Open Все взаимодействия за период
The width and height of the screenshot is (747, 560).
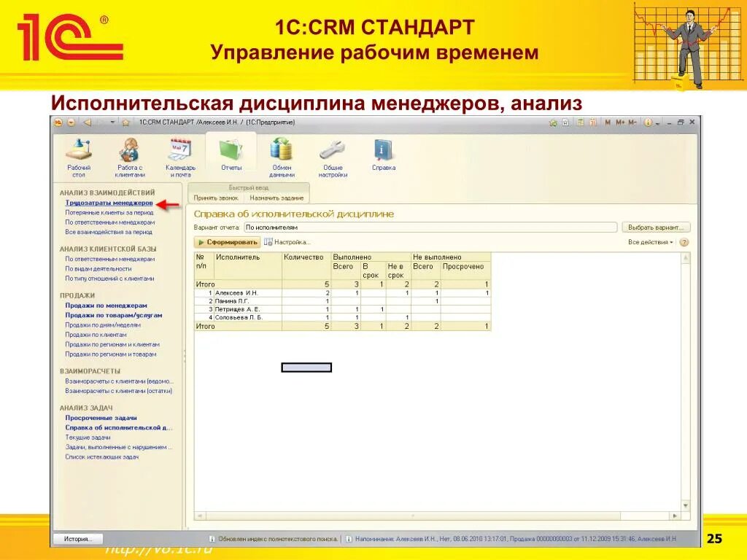pos(109,232)
